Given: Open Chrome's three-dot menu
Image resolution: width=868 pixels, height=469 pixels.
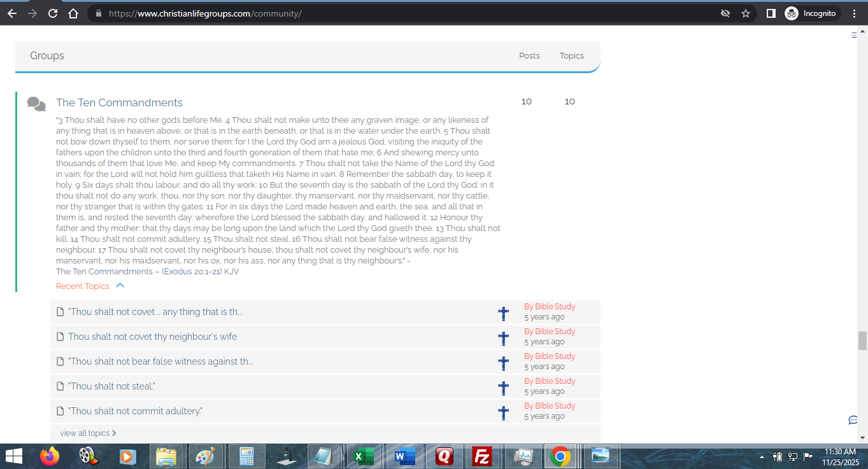Looking at the screenshot, I should pos(855,13).
